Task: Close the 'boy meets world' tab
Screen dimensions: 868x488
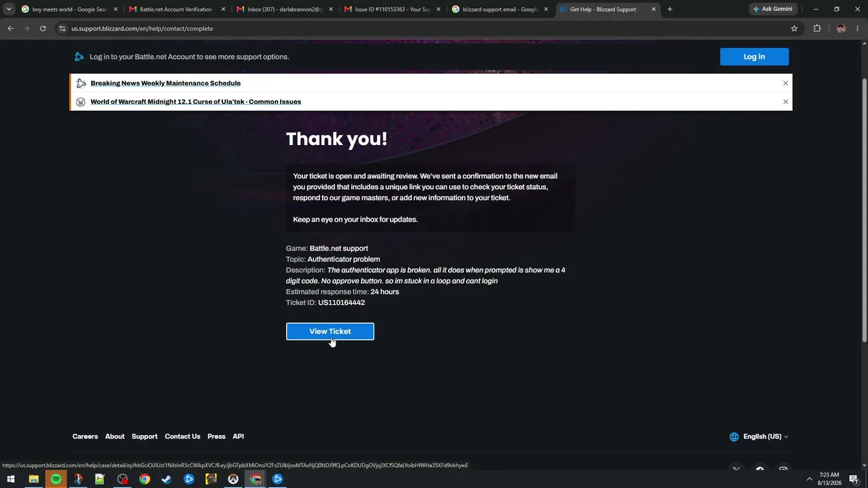Action: point(115,9)
